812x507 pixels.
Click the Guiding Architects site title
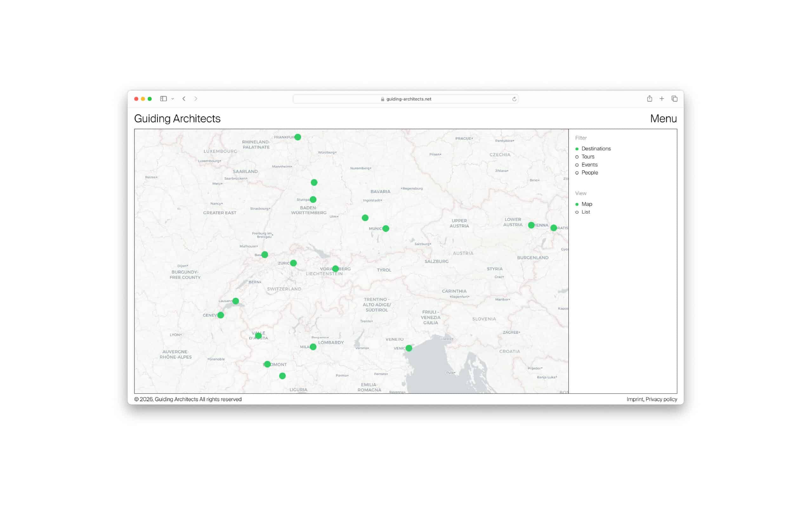pyautogui.click(x=177, y=119)
